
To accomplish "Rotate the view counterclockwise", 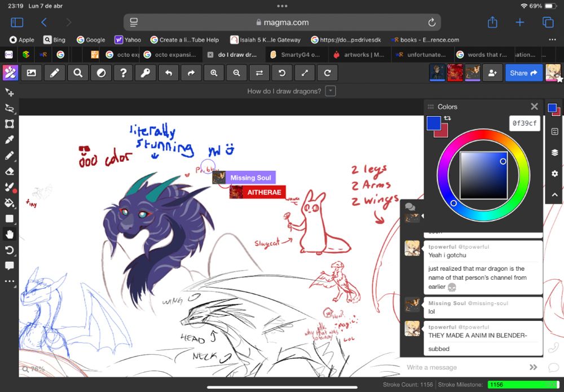I will click(282, 73).
